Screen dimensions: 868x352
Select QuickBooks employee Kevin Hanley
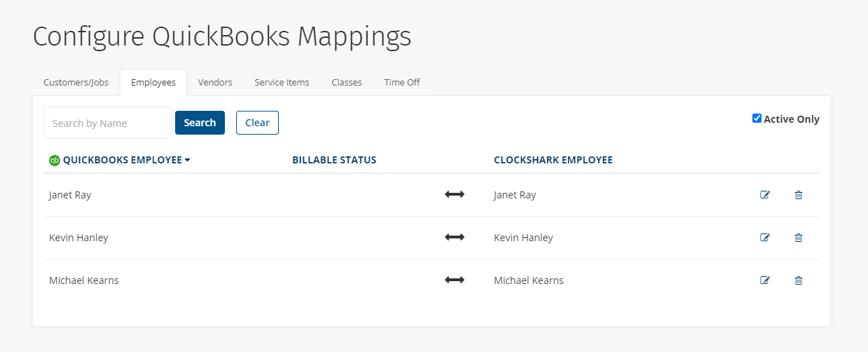pos(78,238)
